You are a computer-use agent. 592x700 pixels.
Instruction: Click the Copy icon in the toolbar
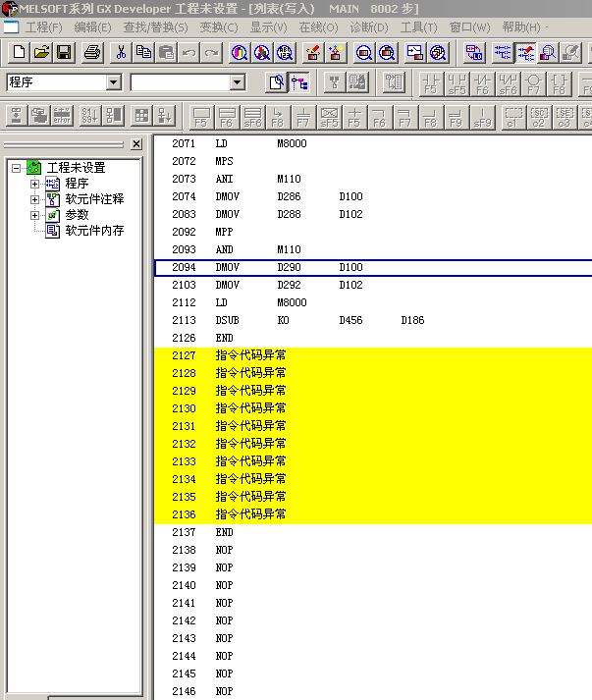point(143,52)
